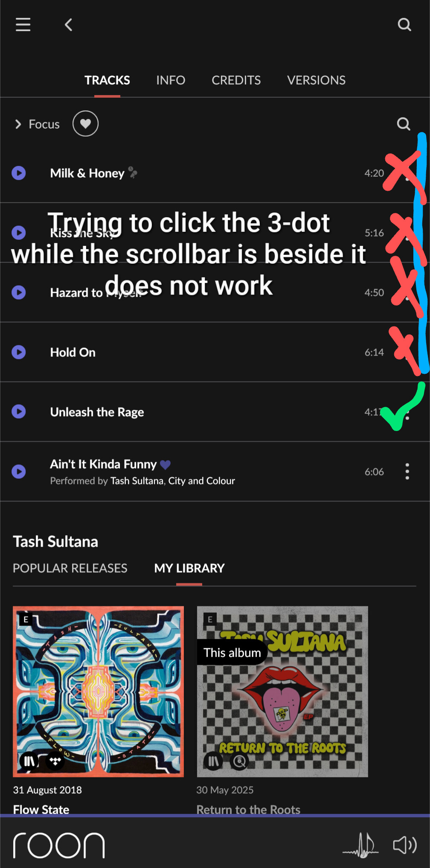Open the hamburger navigation menu
430x868 pixels.
23,25
